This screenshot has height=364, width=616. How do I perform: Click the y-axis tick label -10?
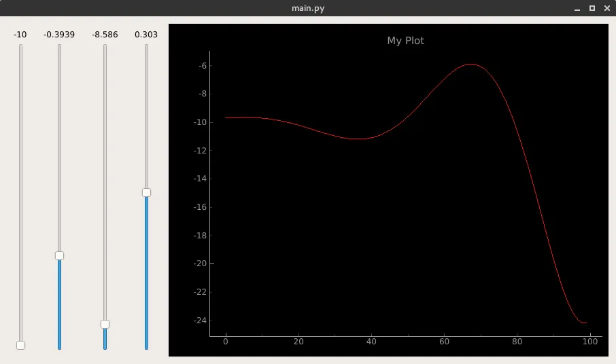click(200, 122)
